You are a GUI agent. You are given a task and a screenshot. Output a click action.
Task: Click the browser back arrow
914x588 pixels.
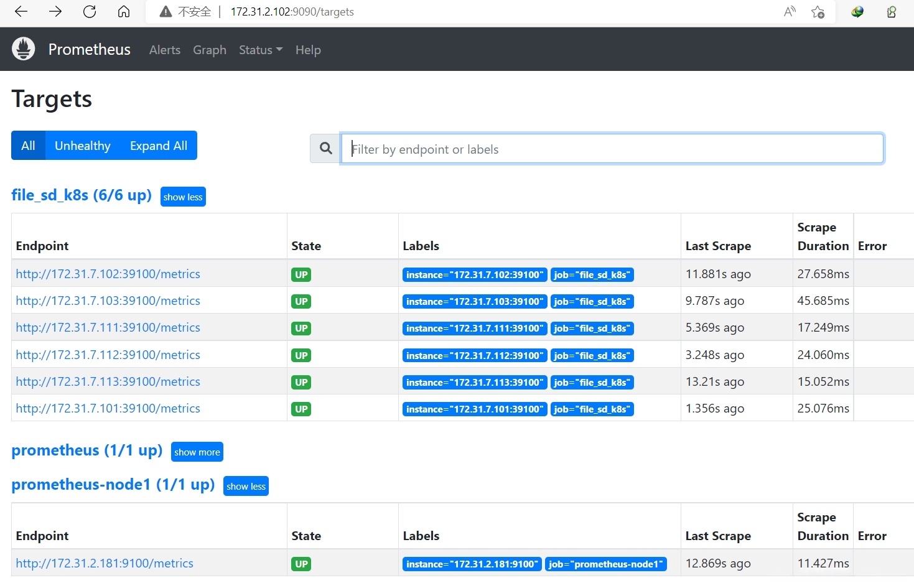point(21,12)
